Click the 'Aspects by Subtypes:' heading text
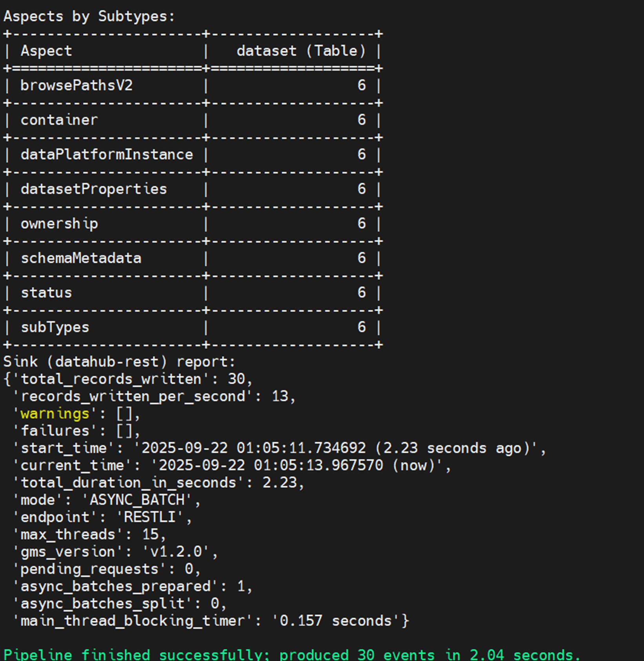The height and width of the screenshot is (661, 644). [x=89, y=16]
